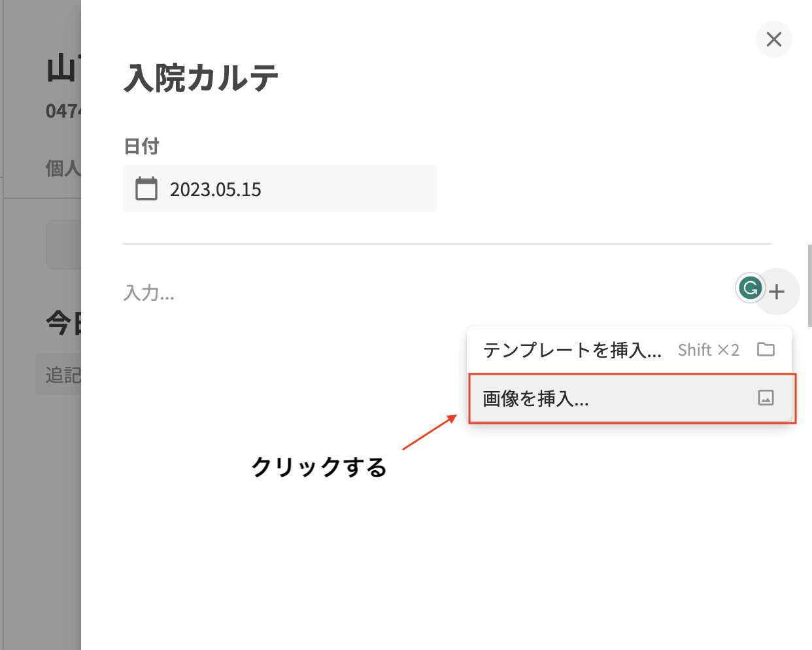Select the dimmed 個人 tab in background
This screenshot has width=812, height=650.
(63, 169)
